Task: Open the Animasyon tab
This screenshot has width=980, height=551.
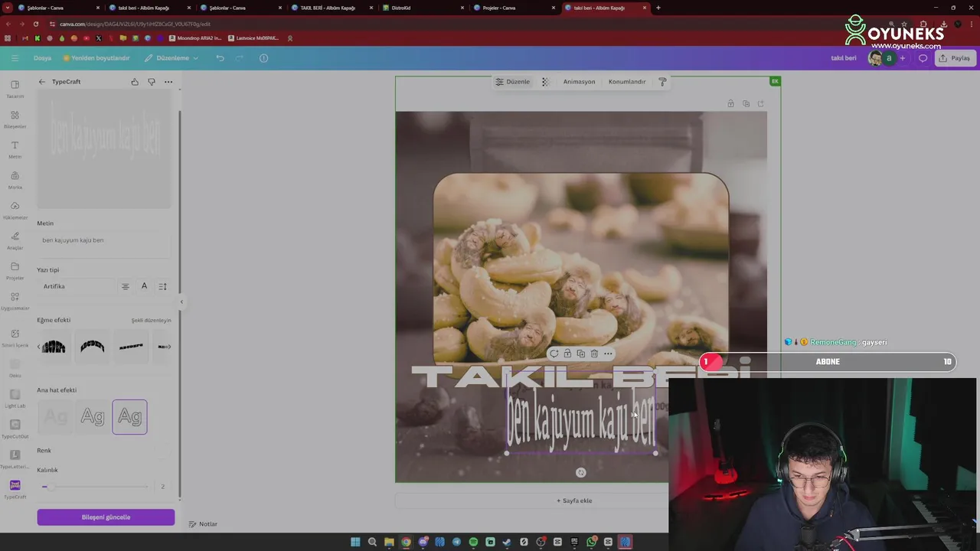Action: click(x=579, y=82)
